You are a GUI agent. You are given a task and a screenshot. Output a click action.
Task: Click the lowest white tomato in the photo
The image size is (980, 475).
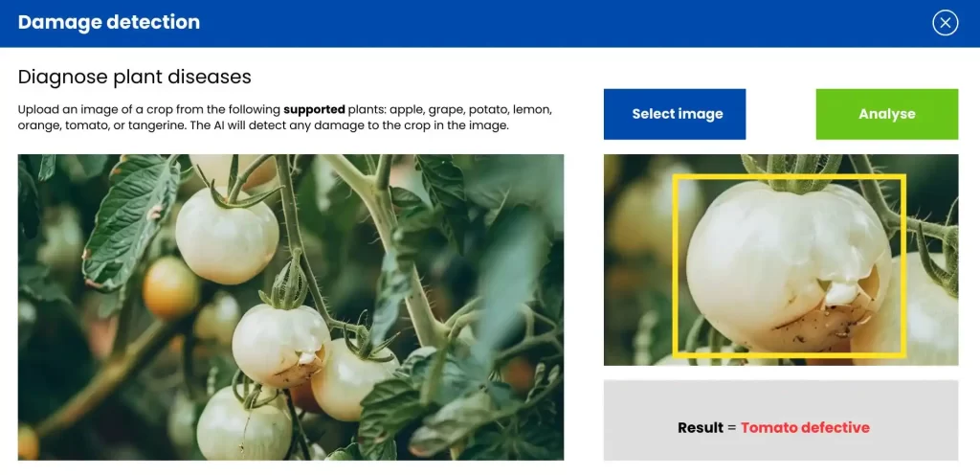click(244, 422)
